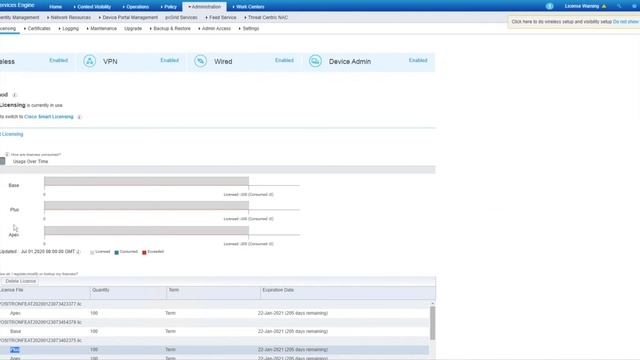Click the gear icon at top-right corner

(x=634, y=6)
